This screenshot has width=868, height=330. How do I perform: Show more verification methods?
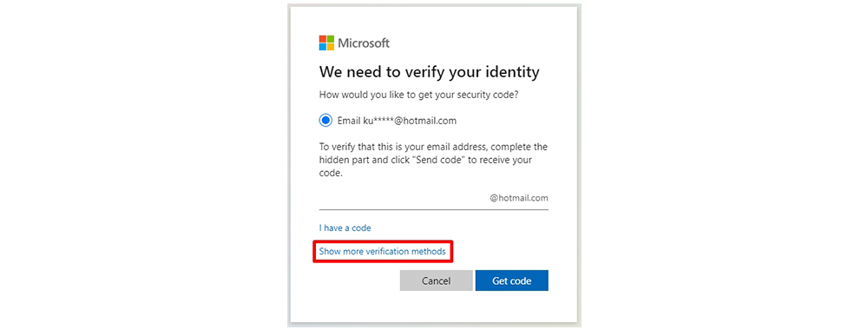pos(382,251)
